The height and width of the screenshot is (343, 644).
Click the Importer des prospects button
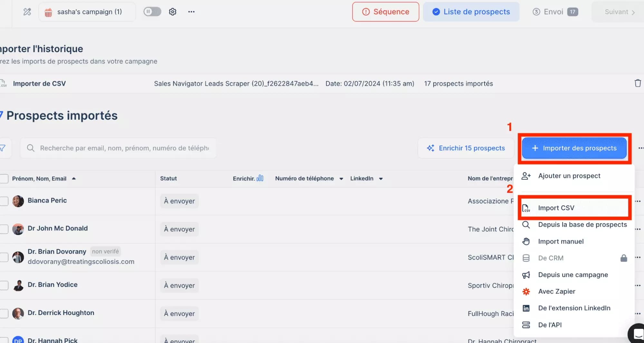coord(574,148)
